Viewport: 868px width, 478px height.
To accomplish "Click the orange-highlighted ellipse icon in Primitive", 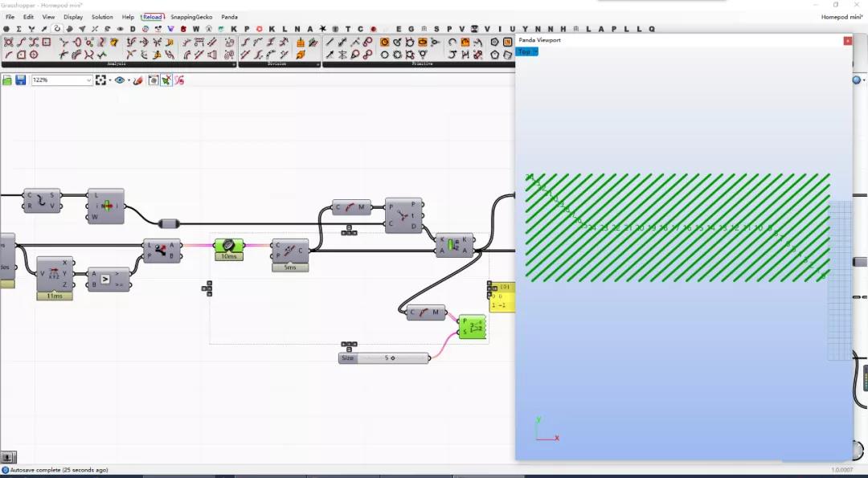I will click(x=423, y=42).
